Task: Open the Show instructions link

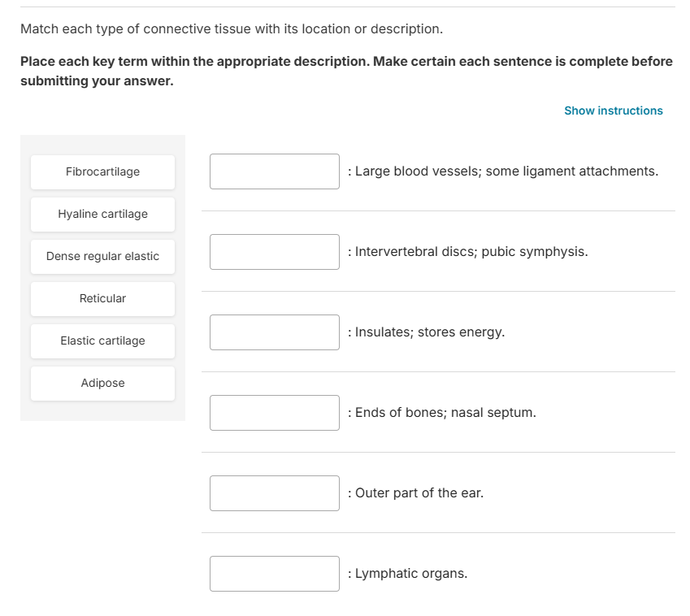Action: [x=614, y=111]
